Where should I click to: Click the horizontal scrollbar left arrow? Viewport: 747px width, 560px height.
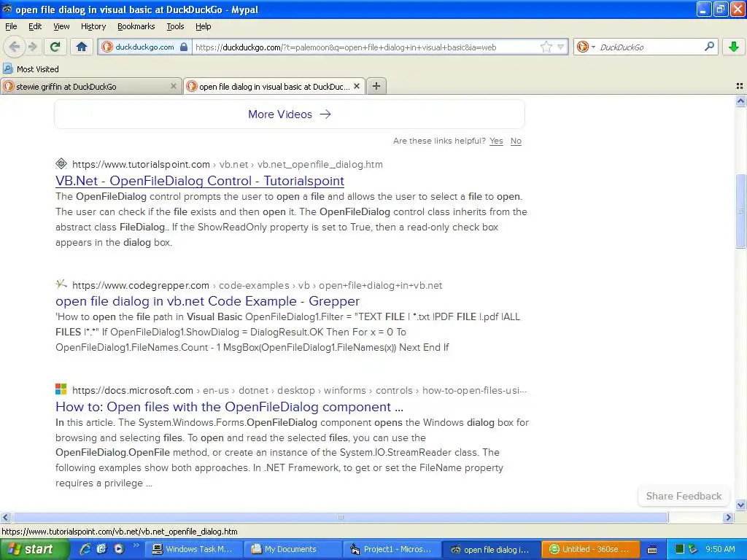pyautogui.click(x=5, y=517)
